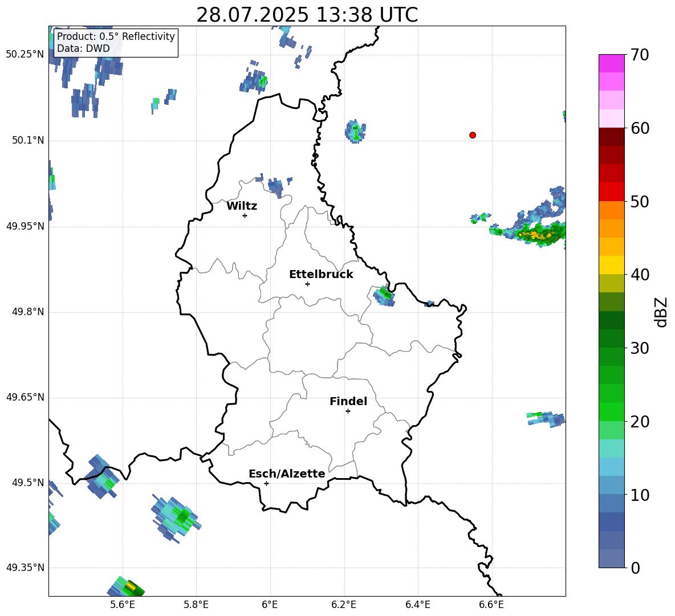
Task: Click the 60 colorbar tick label
Action: coord(639,128)
